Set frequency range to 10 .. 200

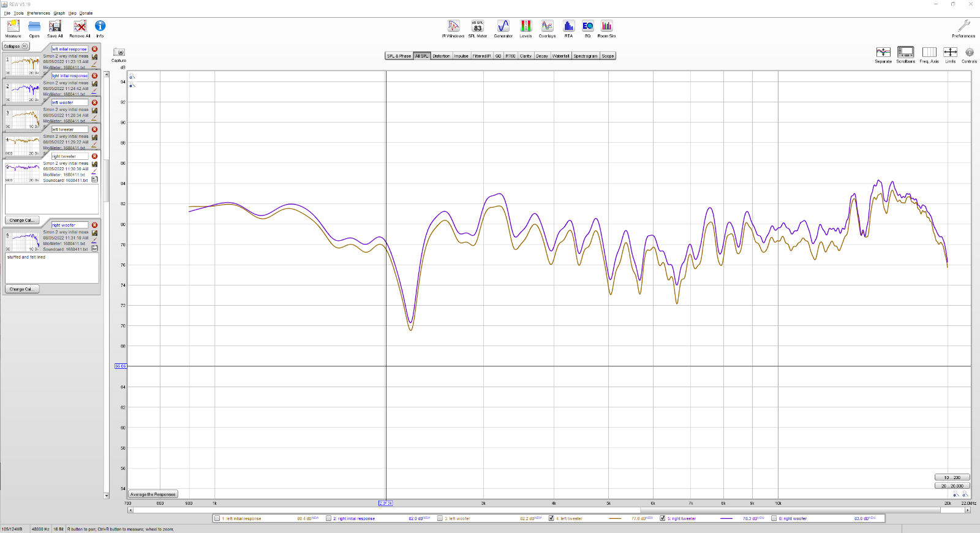point(952,477)
